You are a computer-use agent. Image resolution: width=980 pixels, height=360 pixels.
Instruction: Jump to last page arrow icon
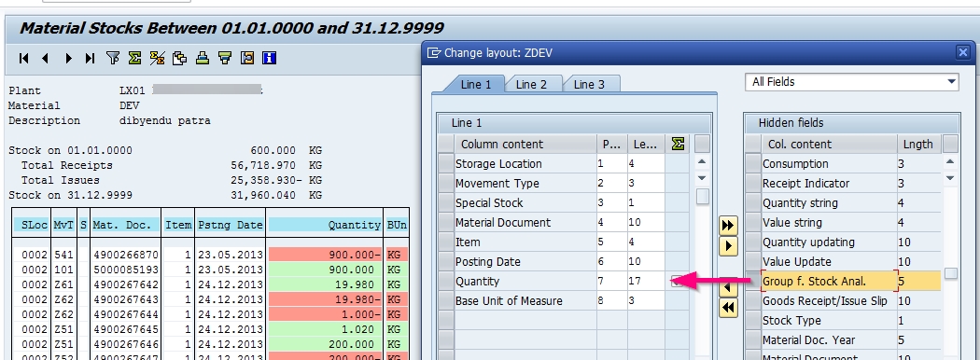tap(91, 58)
